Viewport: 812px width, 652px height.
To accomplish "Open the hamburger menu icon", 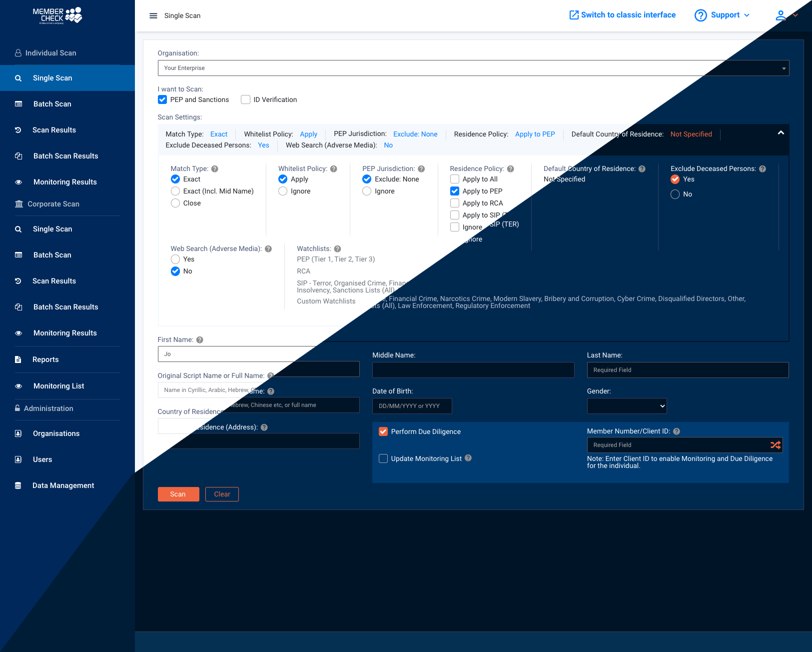I will 153,15.
